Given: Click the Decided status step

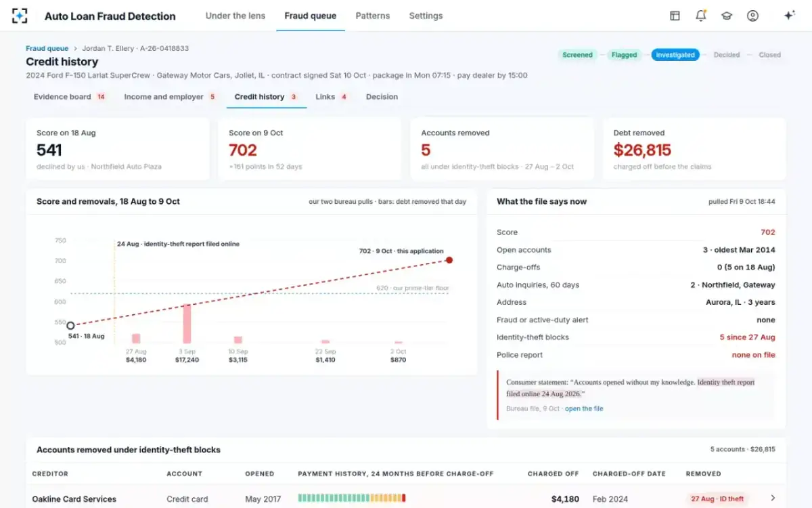Looking at the screenshot, I should pos(727,55).
